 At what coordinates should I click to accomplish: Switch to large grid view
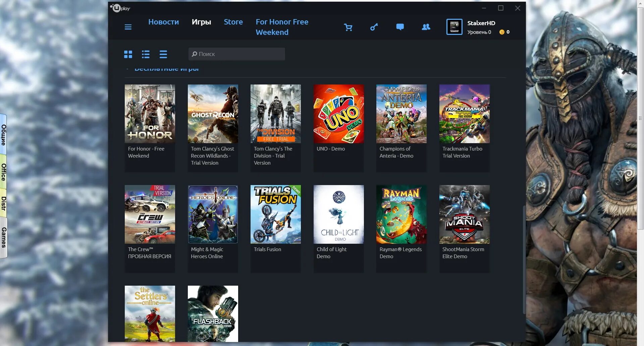coord(128,54)
